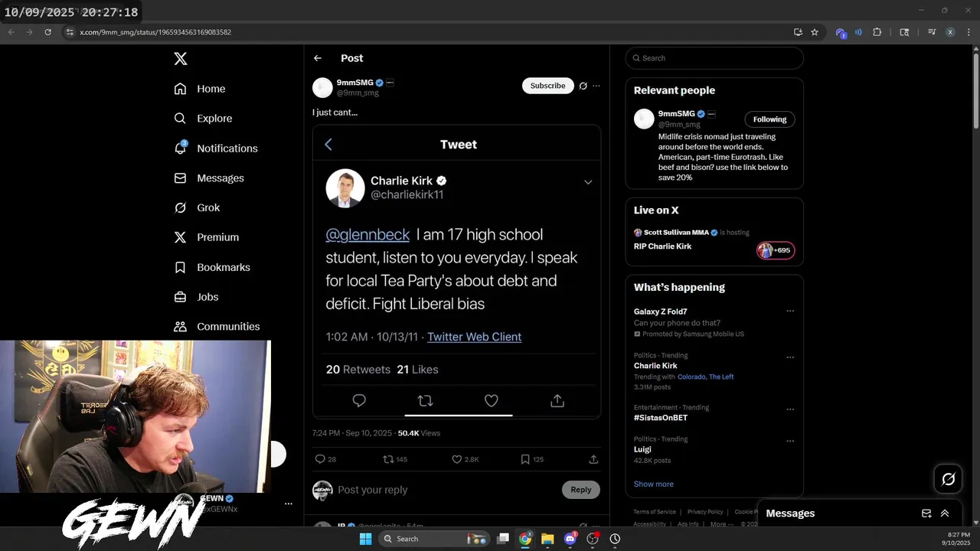Viewport: 980px width, 551px height.
Task: Open account more options near GEWN
Action: pos(289,504)
